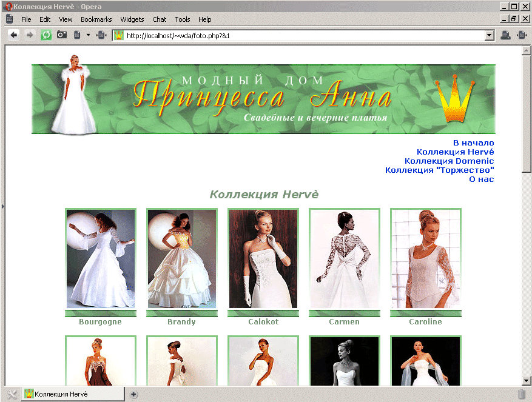Open the closed tabs trash icon
The image size is (532, 402).
(x=522, y=394)
